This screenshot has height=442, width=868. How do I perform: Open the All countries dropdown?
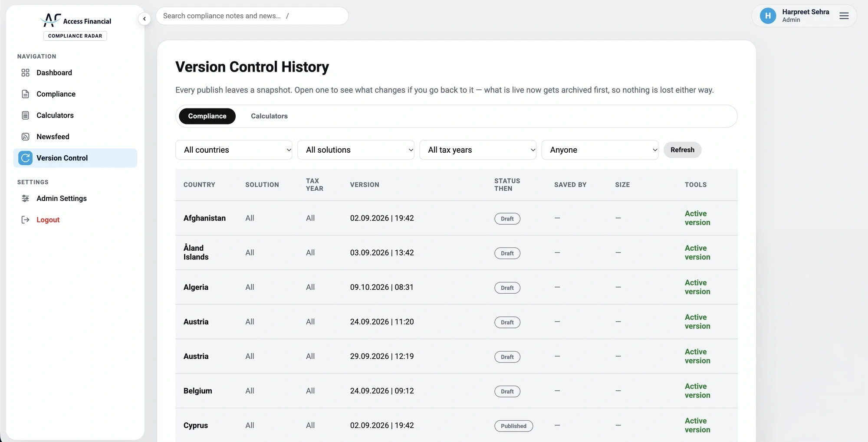pos(234,150)
